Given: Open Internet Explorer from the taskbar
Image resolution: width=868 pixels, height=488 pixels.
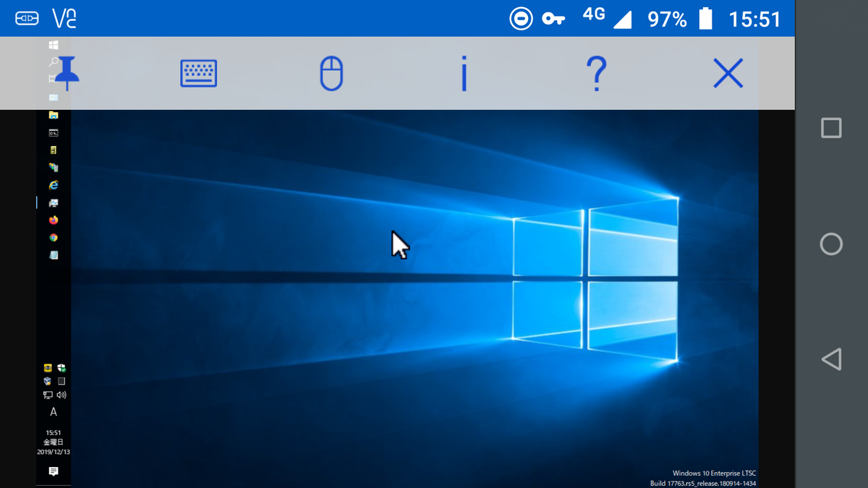Looking at the screenshot, I should coord(54,185).
